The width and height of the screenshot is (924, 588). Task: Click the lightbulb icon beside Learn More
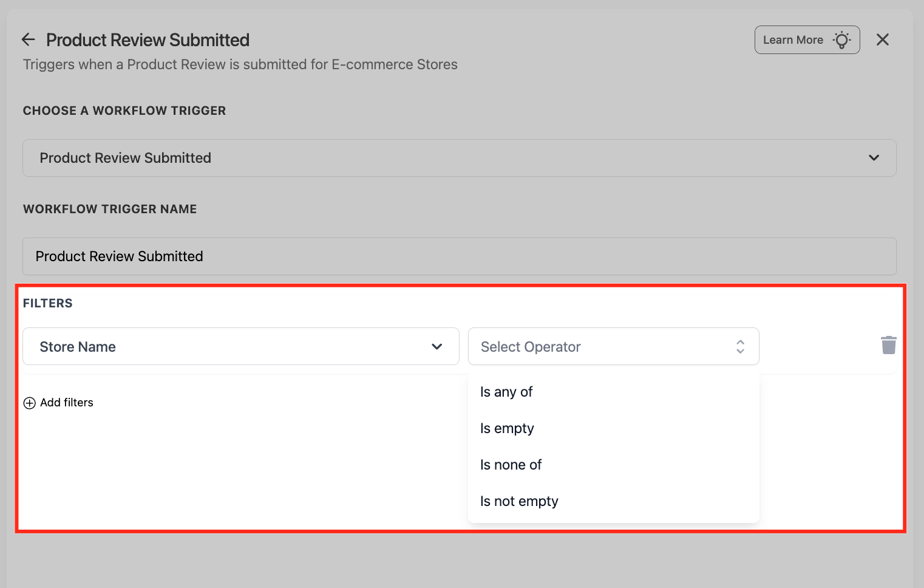click(x=841, y=40)
